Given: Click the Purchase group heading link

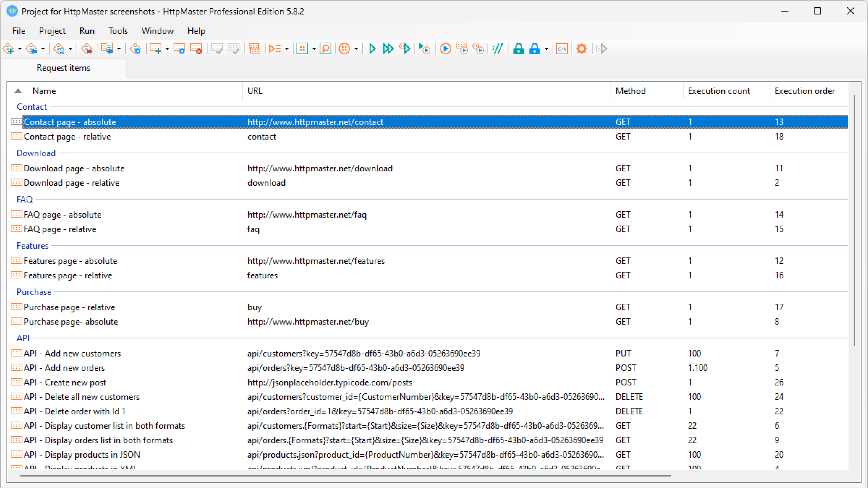Looking at the screenshot, I should point(34,292).
